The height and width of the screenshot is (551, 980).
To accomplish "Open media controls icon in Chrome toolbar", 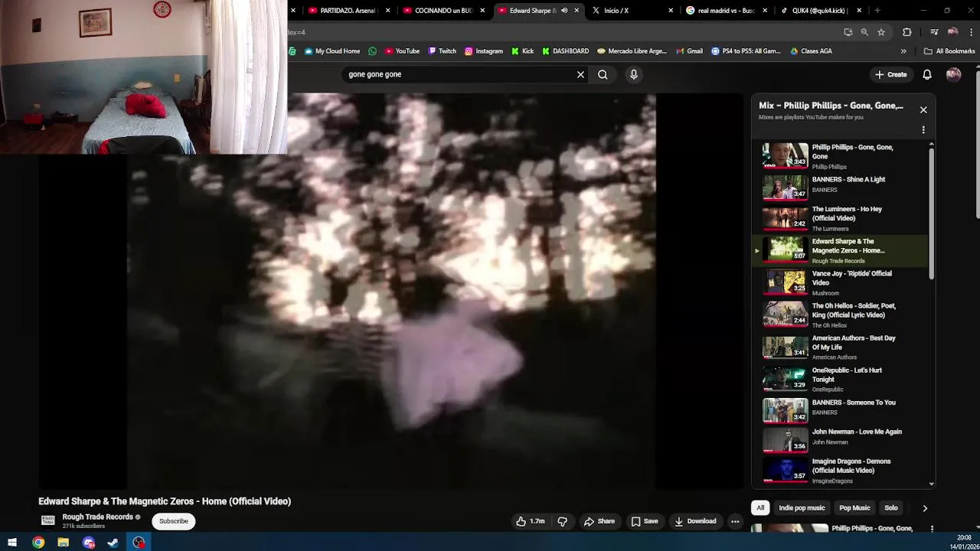I will click(934, 32).
